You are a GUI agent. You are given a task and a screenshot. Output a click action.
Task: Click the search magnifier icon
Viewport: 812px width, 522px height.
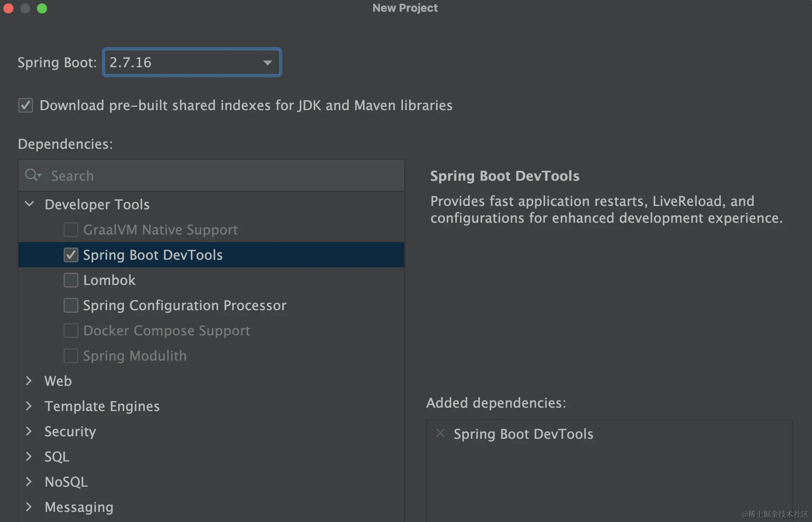point(32,175)
